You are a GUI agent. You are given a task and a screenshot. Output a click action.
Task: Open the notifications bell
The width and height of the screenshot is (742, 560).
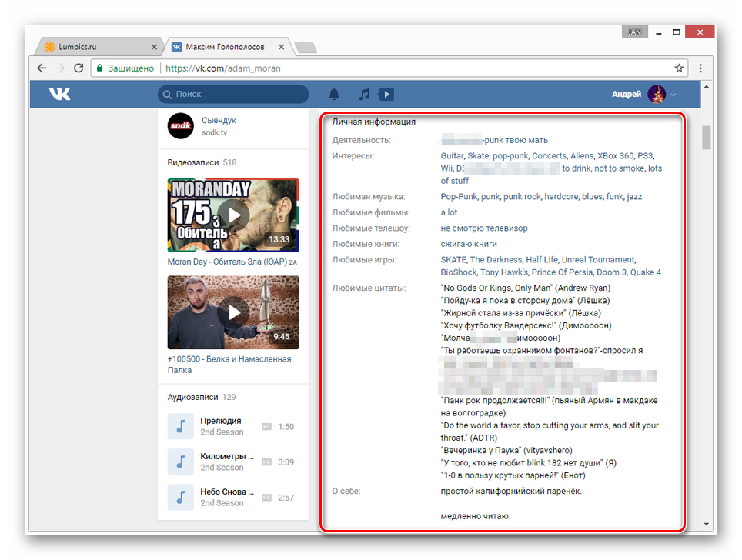coord(334,95)
